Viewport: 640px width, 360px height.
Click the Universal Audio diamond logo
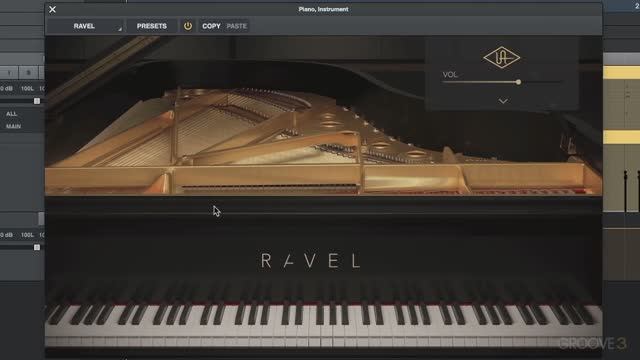click(502, 58)
